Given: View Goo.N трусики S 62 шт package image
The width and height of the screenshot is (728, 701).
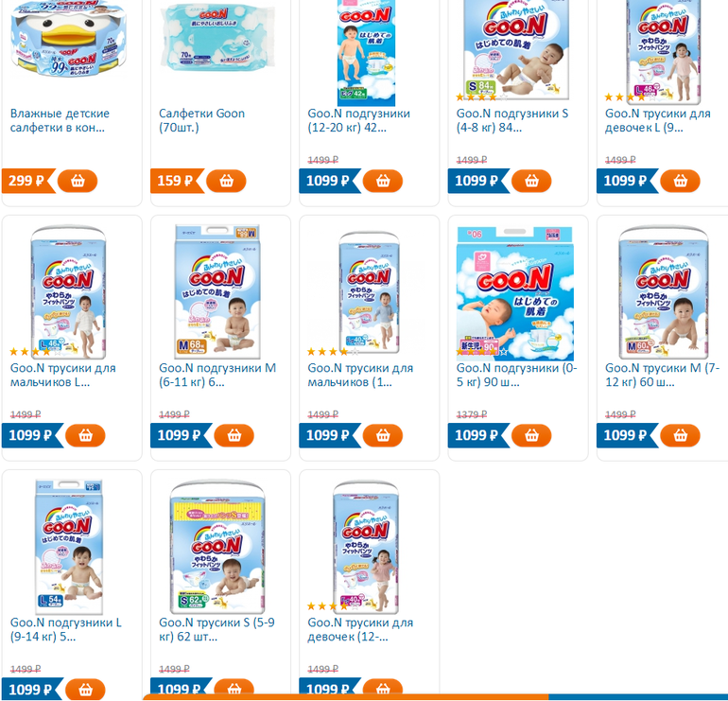Looking at the screenshot, I should click(217, 547).
